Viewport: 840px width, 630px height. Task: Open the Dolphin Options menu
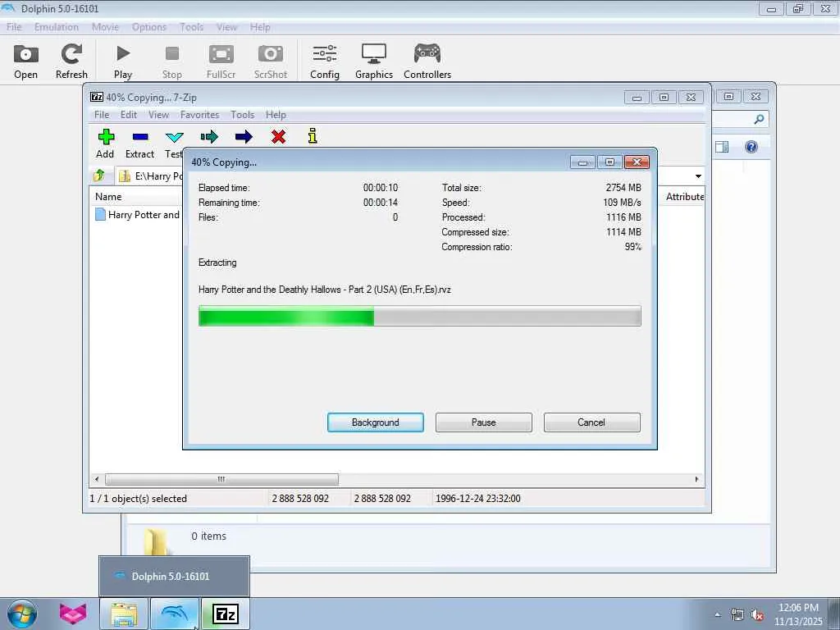[x=149, y=27]
